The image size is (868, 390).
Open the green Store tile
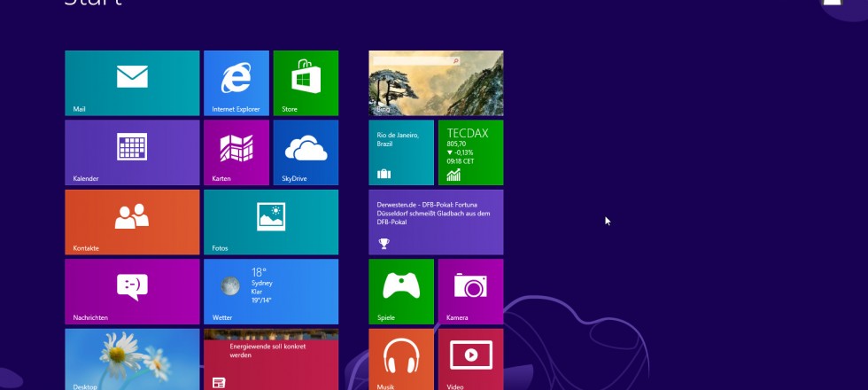(x=306, y=83)
